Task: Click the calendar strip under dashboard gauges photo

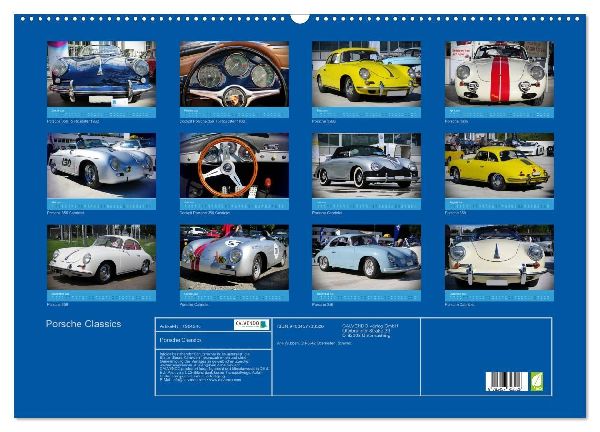Action: click(234, 112)
